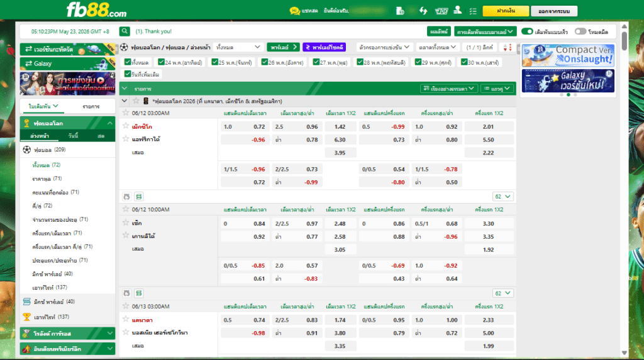The height and width of the screenshot is (360, 644).
Task: Open the ทั้งหมด dropdown beside breadcrumb
Action: 238,47
